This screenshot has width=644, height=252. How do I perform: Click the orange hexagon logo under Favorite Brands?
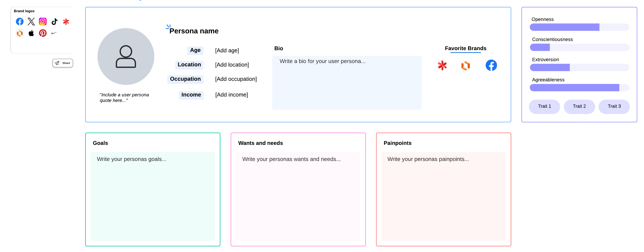tap(465, 66)
